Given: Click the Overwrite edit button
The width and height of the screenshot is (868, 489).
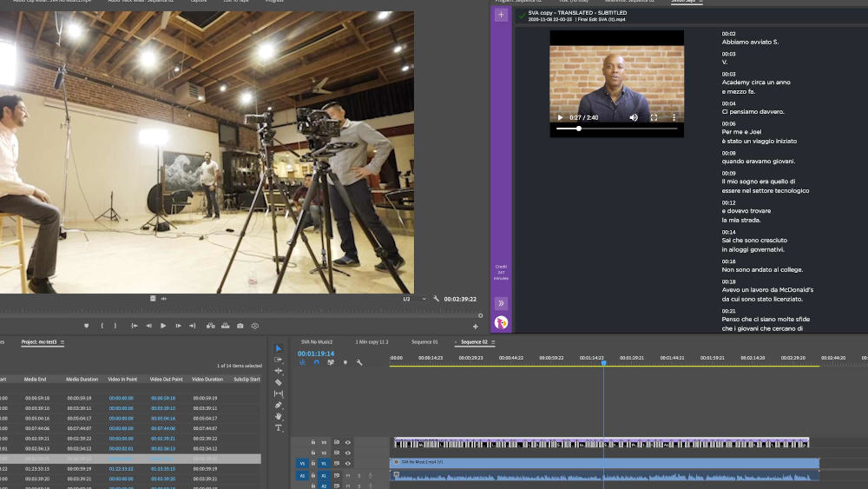Looking at the screenshot, I should coord(226,326).
